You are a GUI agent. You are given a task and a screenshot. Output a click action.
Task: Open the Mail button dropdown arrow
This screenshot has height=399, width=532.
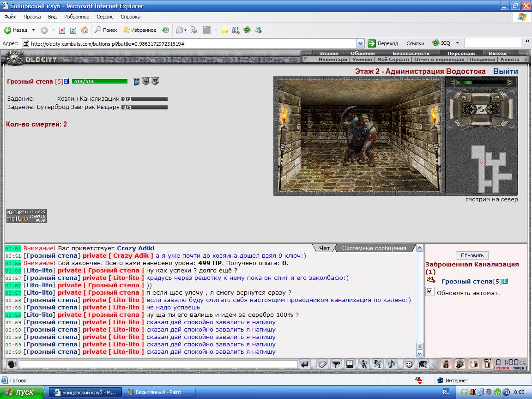pos(186,30)
